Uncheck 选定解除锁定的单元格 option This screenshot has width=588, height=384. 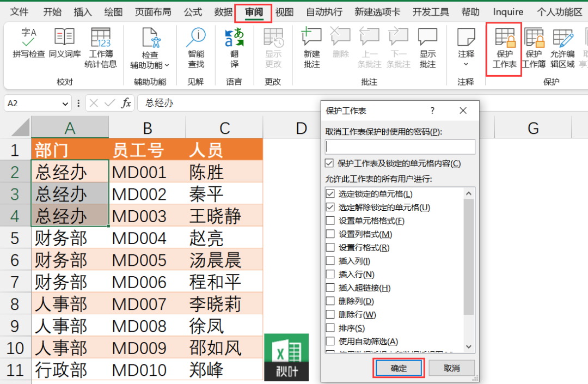coord(330,208)
